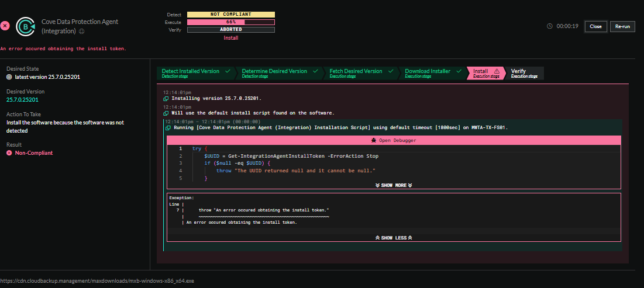
Task: Click checkmark on Determine Desired Version
Action: [x=315, y=71]
